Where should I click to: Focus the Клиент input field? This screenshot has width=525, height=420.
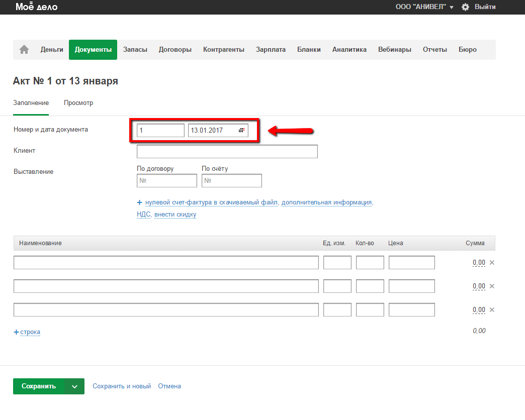click(x=227, y=151)
